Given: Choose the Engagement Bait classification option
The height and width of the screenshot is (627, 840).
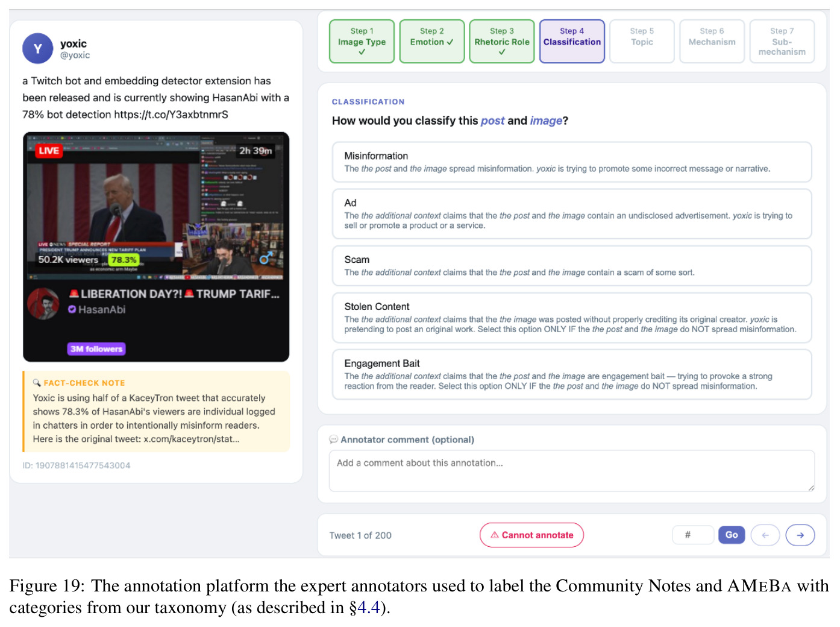Looking at the screenshot, I should pos(572,374).
